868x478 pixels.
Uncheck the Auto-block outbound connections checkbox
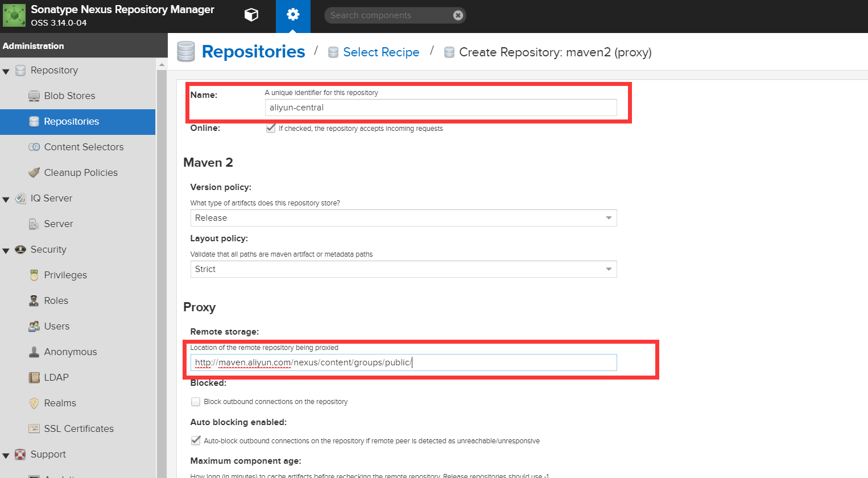point(196,440)
